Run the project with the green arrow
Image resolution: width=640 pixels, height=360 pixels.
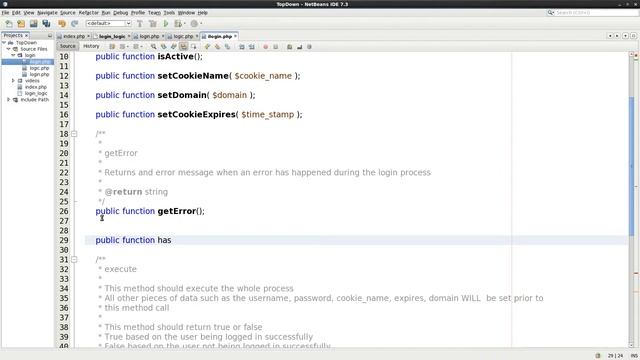tap(166, 24)
